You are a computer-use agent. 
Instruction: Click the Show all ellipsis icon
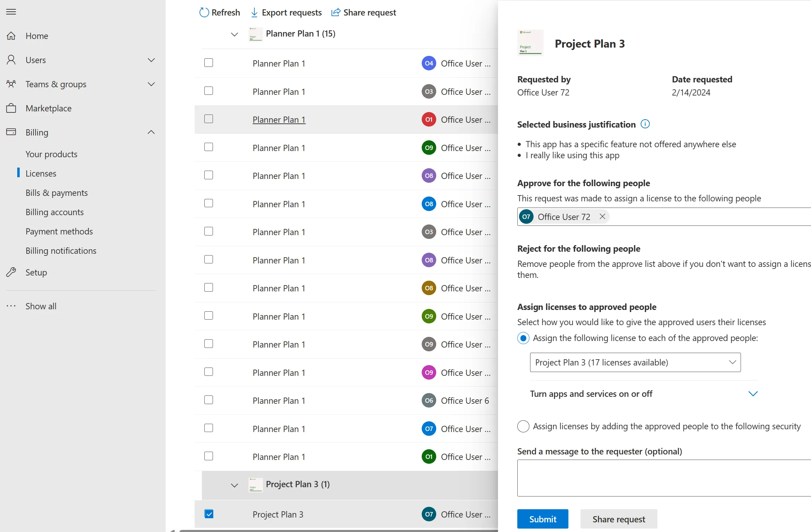11,306
